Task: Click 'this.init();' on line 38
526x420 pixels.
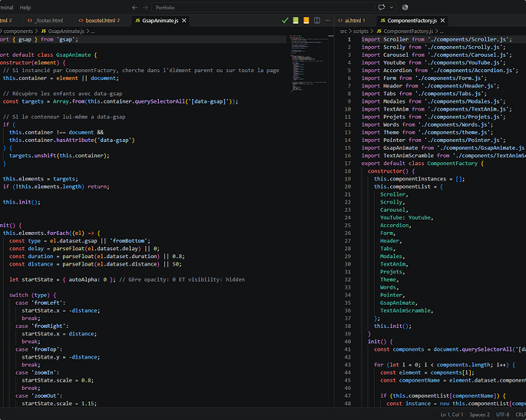Action: tap(392, 326)
